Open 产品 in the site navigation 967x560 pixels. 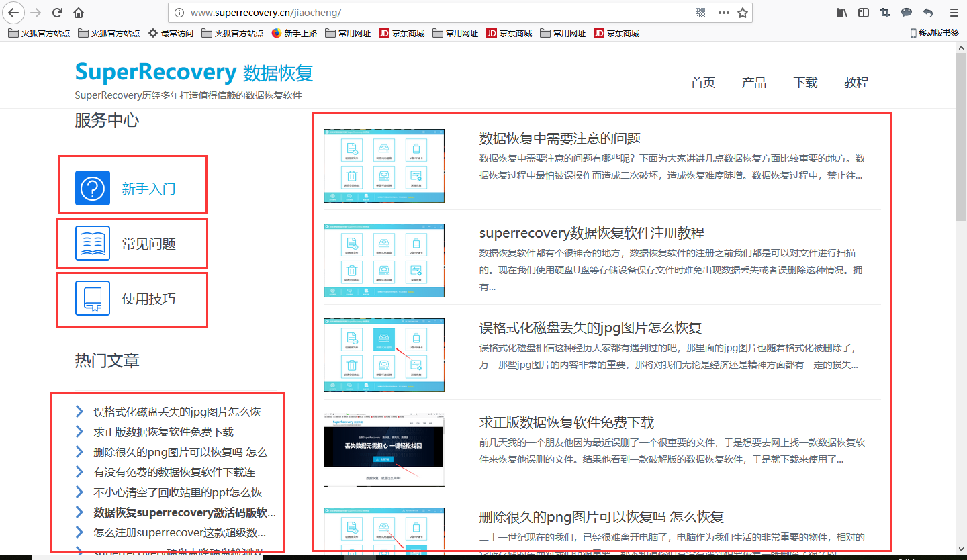click(x=754, y=83)
